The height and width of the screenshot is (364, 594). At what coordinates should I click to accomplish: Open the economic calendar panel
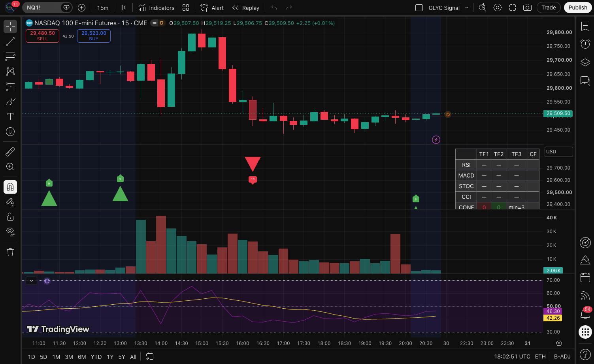point(585,277)
